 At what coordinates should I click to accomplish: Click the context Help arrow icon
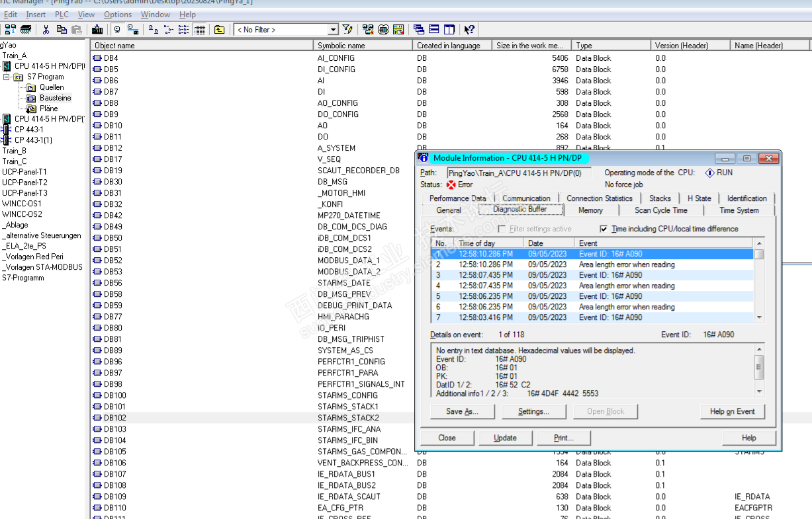[x=470, y=30]
